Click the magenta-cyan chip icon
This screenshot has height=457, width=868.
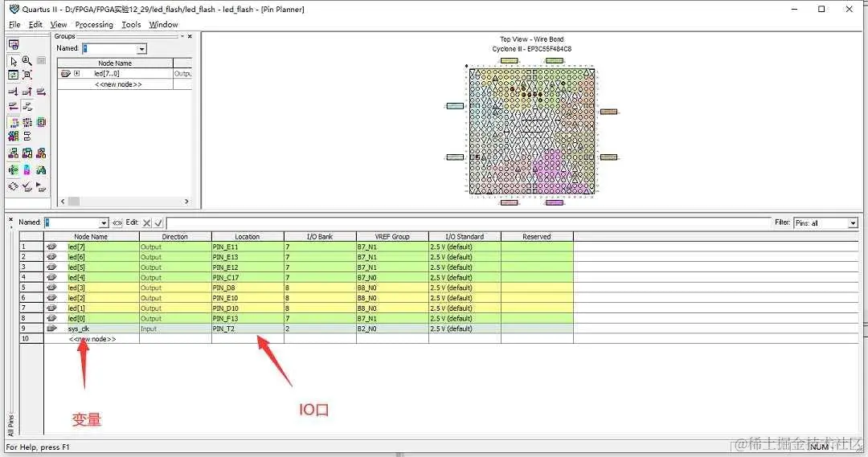tap(27, 169)
